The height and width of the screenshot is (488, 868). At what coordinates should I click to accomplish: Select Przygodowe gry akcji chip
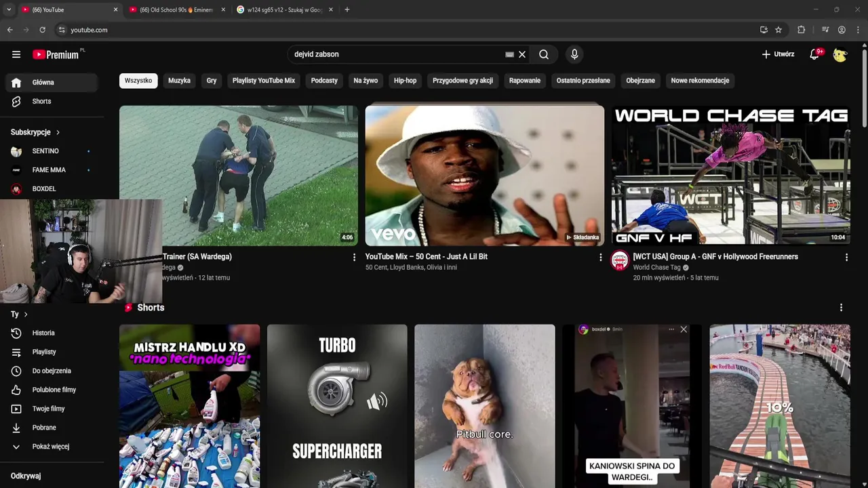point(462,81)
